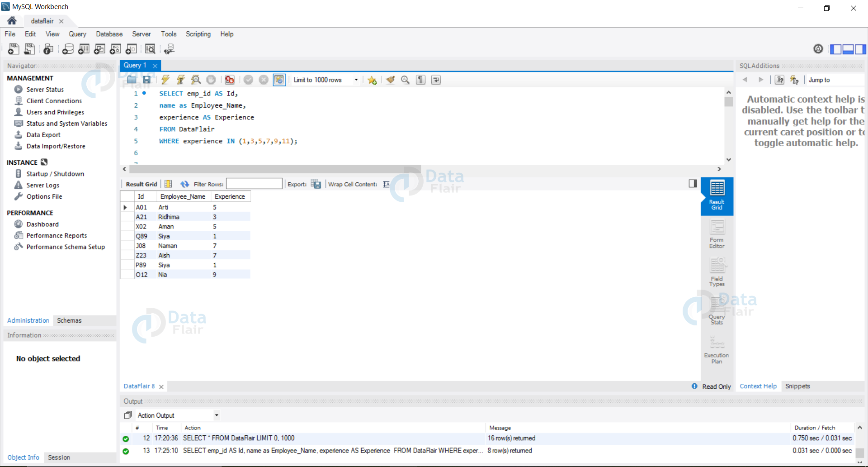The width and height of the screenshot is (868, 467).
Task: Open SQL script file toolbar icon
Action: point(30,49)
